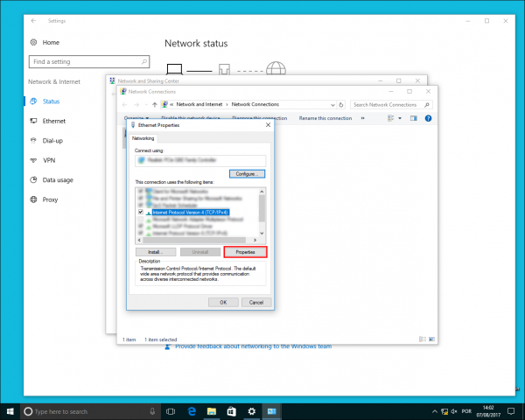
Task: Open Microsoft Edge from the taskbar
Action: 192,411
